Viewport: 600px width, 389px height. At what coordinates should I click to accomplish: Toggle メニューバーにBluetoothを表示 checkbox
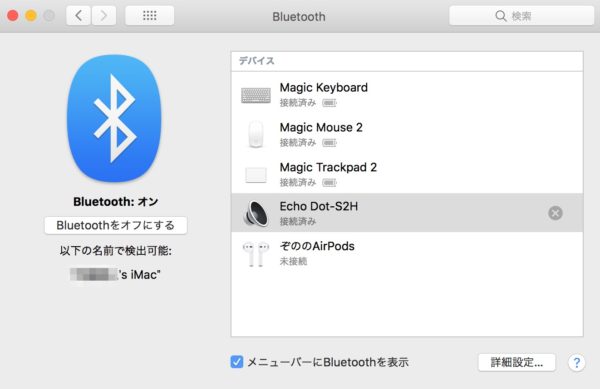click(236, 362)
